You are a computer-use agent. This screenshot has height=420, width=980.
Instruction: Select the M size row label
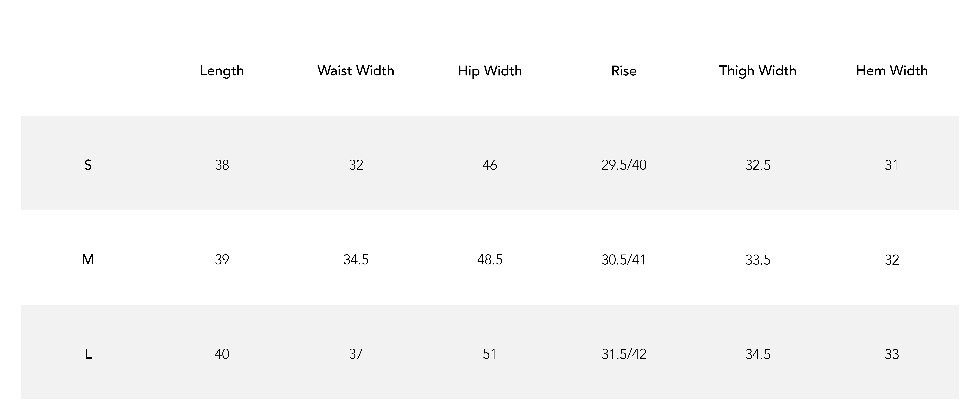pos(88,260)
